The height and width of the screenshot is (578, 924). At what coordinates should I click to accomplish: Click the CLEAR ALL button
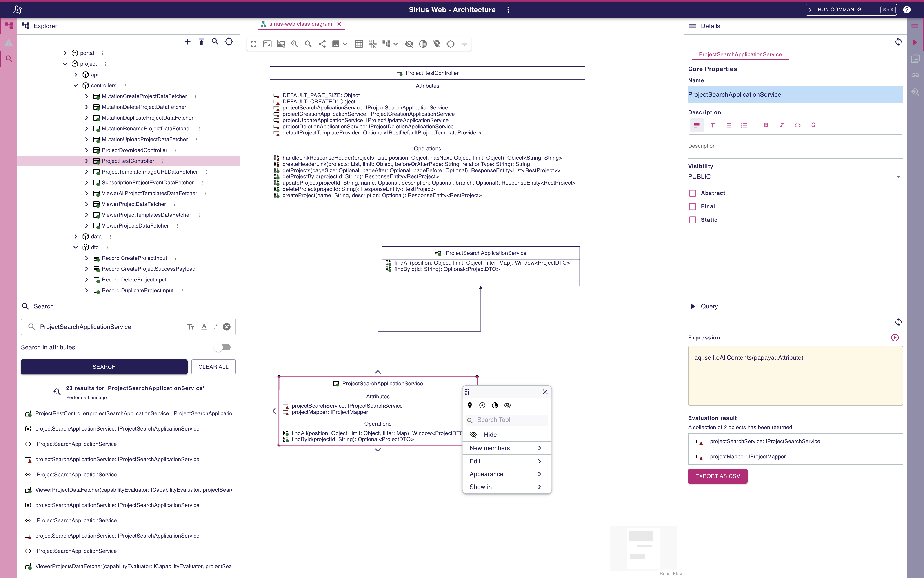[213, 367]
